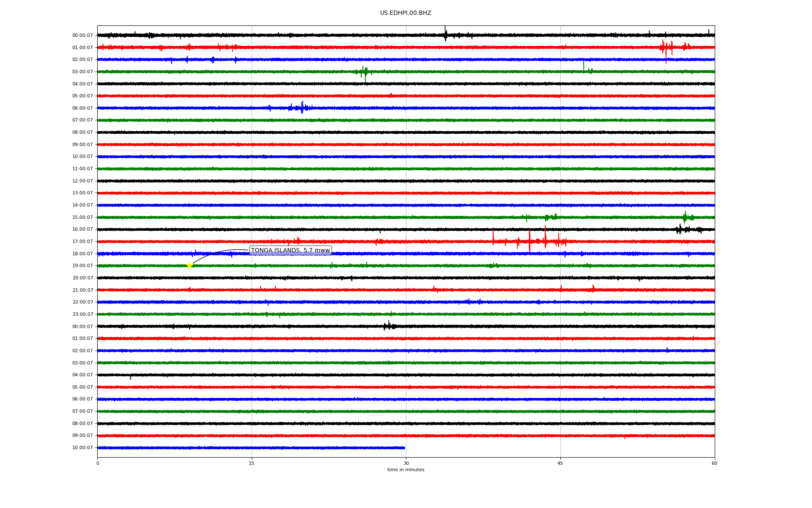Click the 60 minute x-axis tick label

[714, 463]
